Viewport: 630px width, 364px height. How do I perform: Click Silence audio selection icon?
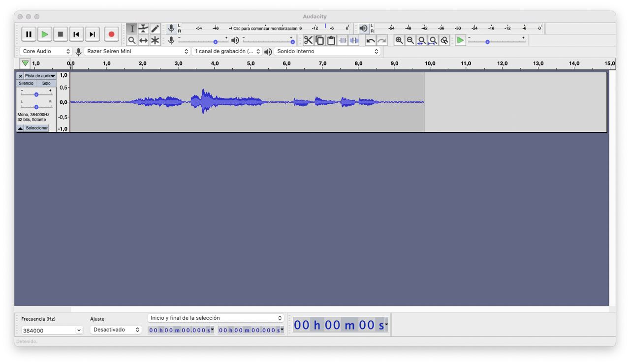coord(354,40)
